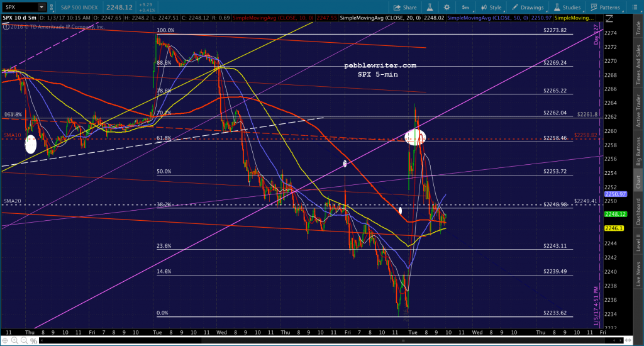
Task: Click the SMA10 horizontal line label
Action: tap(13, 135)
